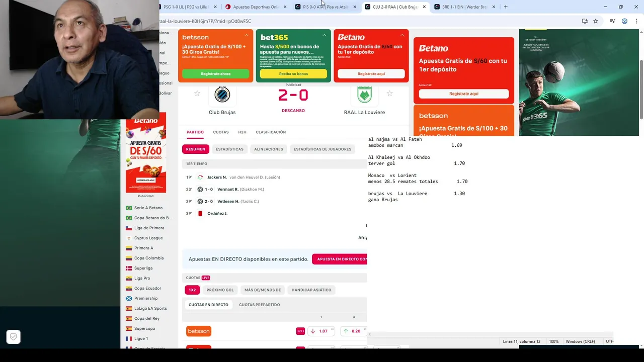644x362 pixels.
Task: Open the RAAL La Louviere team crest
Action: coord(364,95)
